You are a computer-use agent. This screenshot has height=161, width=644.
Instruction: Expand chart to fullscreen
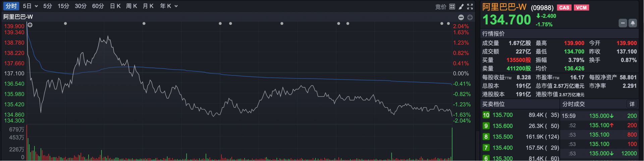pos(470,6)
